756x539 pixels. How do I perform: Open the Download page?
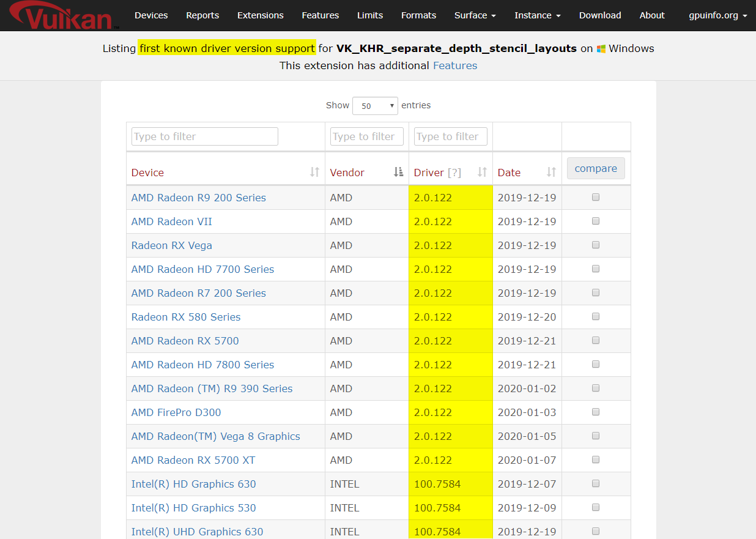600,15
